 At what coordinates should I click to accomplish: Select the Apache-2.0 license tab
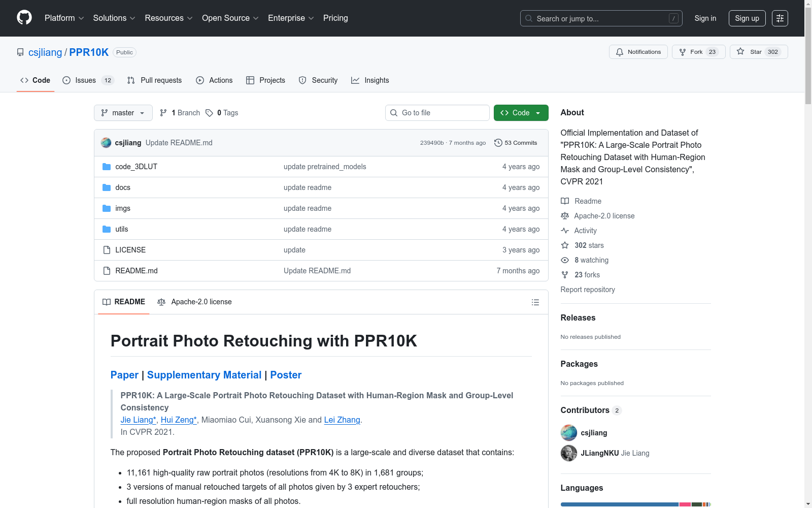tap(195, 302)
